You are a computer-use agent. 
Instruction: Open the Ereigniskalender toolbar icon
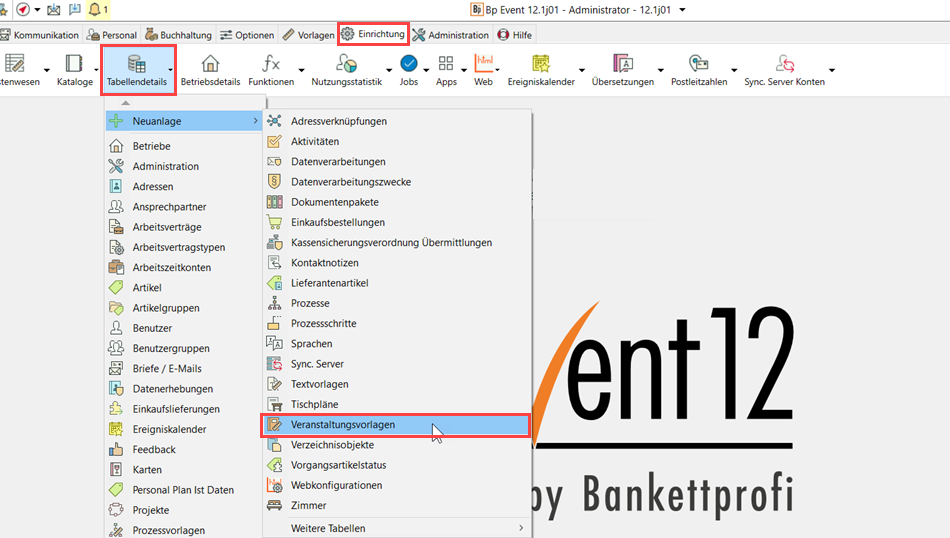coord(541,66)
